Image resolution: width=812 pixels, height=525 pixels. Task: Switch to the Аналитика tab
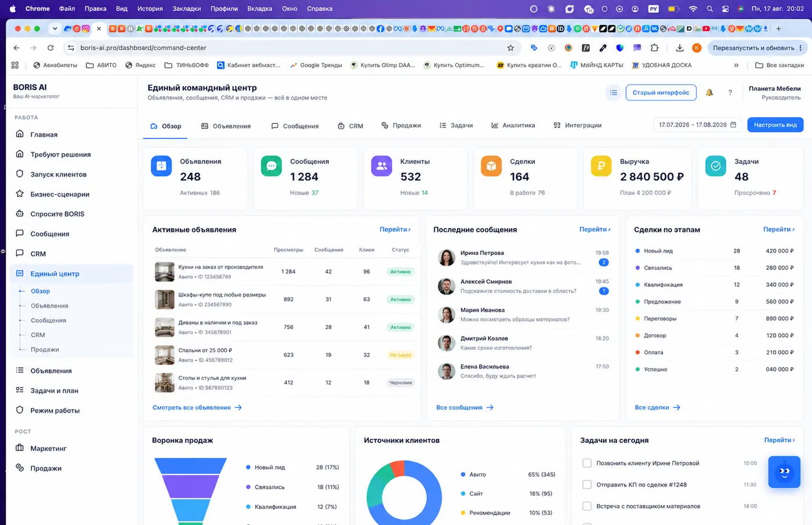coord(513,125)
